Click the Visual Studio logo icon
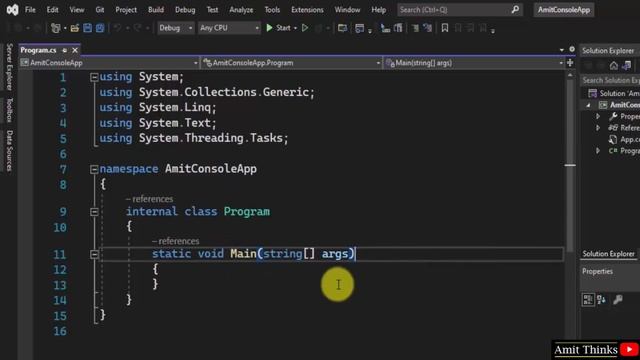 pyautogui.click(x=13, y=9)
